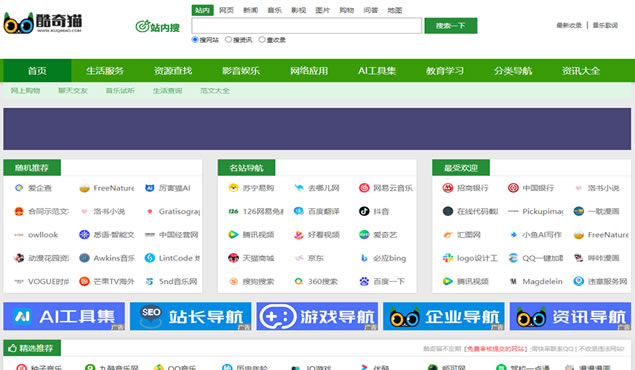The width and height of the screenshot is (635, 370).
Task: Select the 搜资讯 radio button
Action: (x=228, y=40)
